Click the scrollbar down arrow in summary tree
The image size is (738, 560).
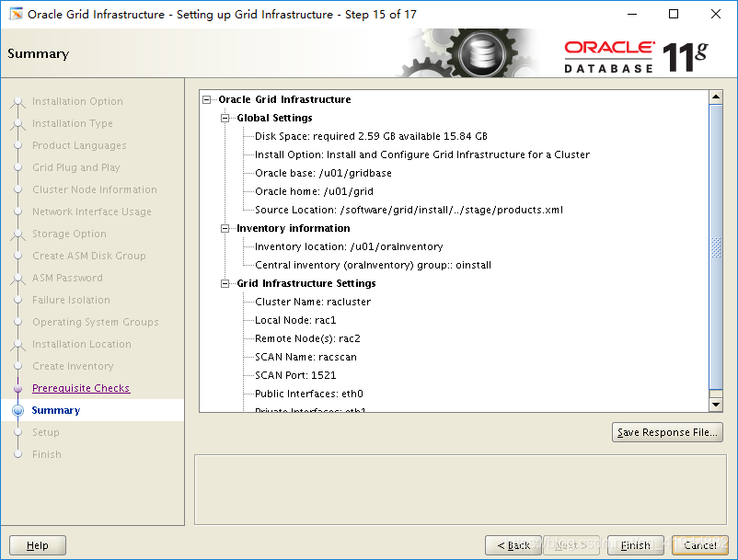(716, 405)
